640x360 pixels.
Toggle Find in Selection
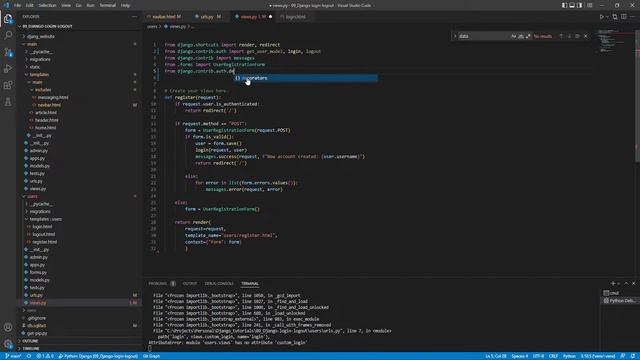tap(578, 36)
